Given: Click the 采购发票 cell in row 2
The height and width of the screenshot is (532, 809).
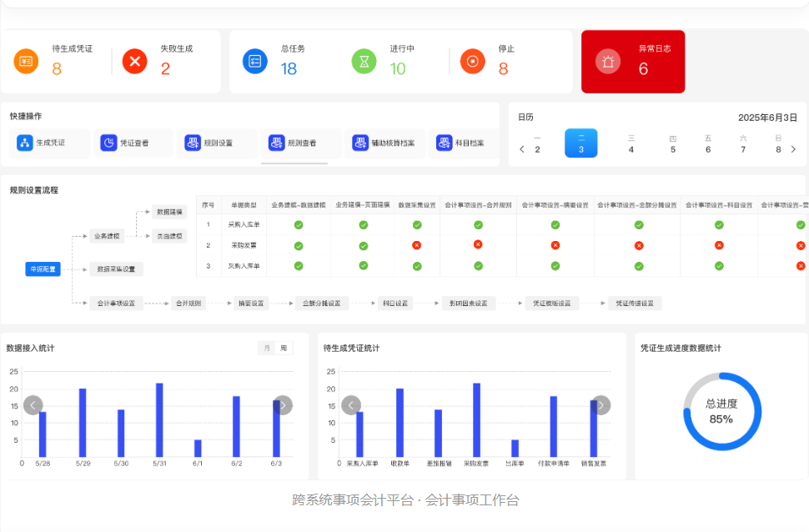Looking at the screenshot, I should coord(244,246).
